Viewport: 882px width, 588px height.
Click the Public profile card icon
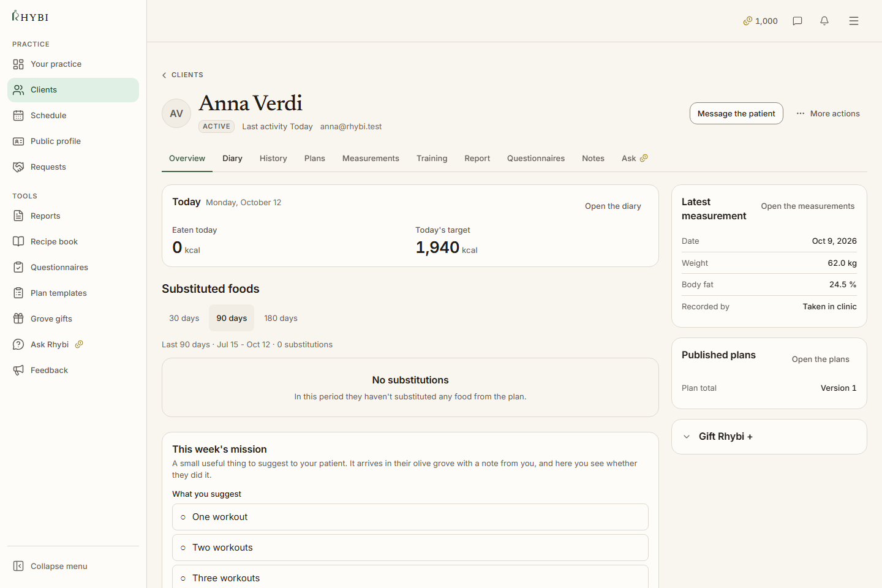(x=18, y=141)
